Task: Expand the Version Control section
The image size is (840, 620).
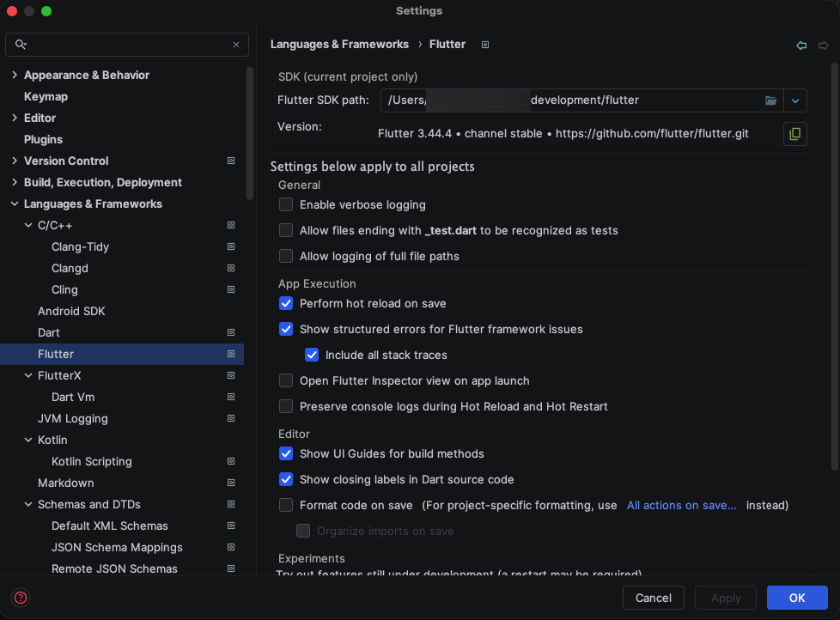Action: 15,161
